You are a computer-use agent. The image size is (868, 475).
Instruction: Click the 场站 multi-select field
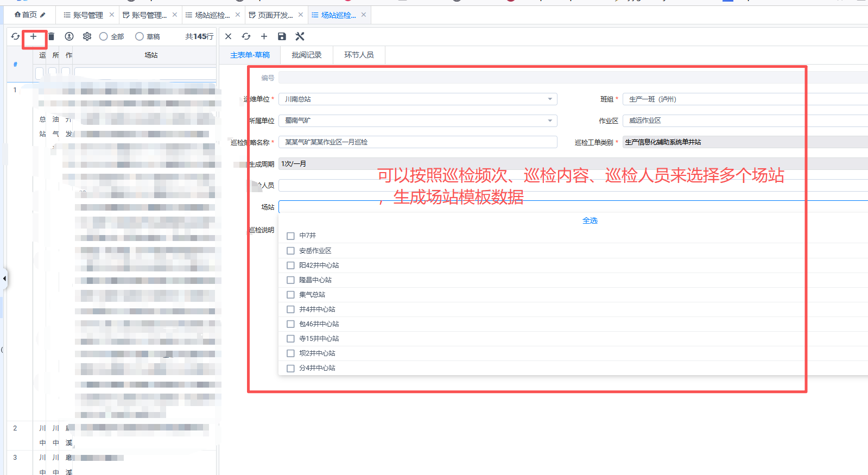click(543, 207)
